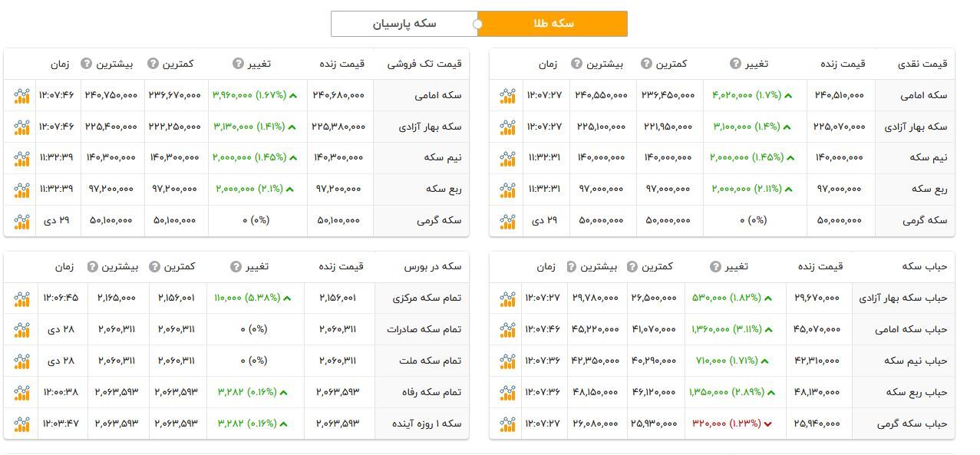Open chart icon for سکه امامی in قیمت نقدی table
The height and width of the screenshot is (455, 980).
[506, 96]
